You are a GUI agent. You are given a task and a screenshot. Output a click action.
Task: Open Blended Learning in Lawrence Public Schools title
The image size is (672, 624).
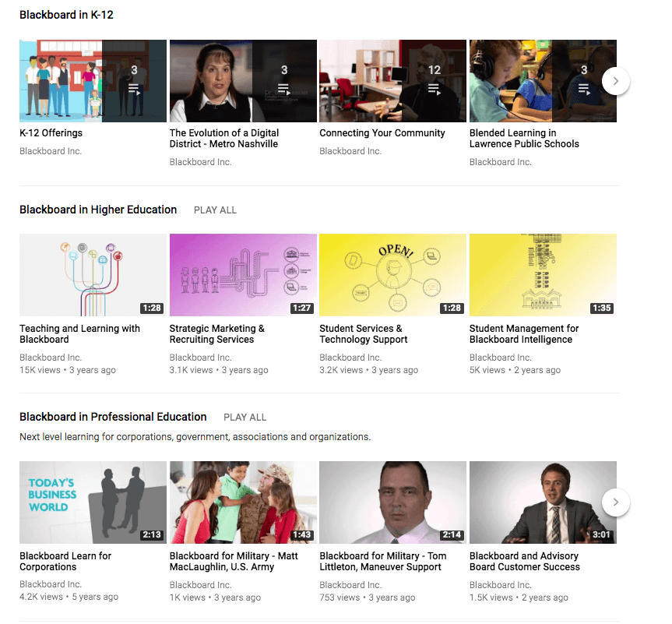(524, 139)
